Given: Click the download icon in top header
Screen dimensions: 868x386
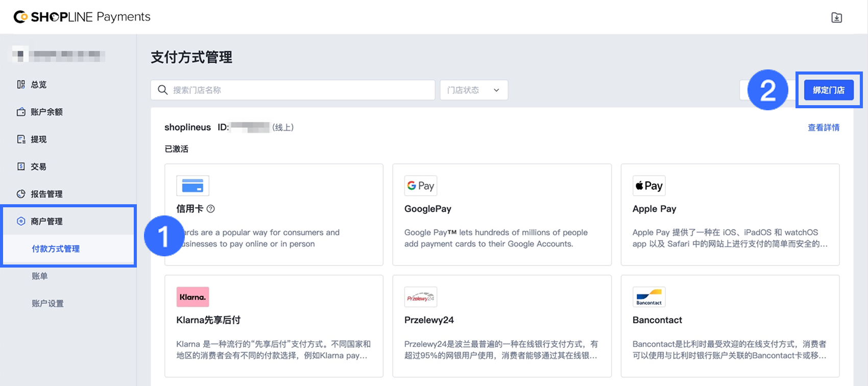Looking at the screenshot, I should [x=836, y=18].
